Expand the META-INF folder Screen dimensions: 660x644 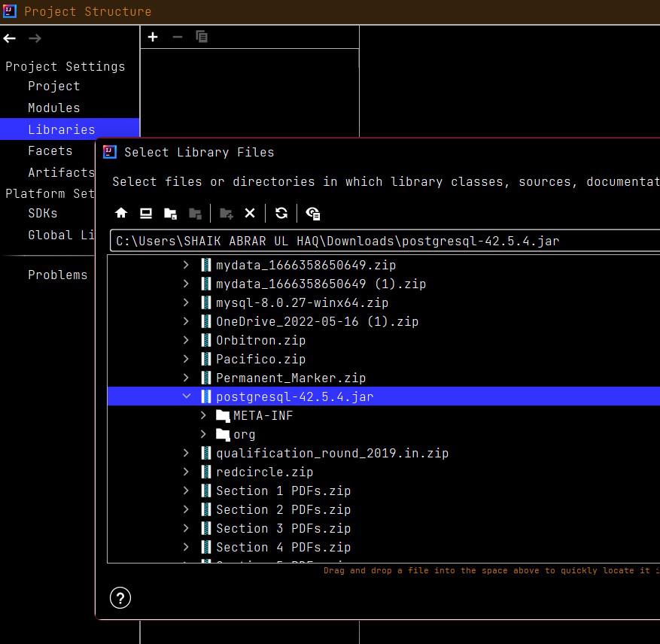point(203,415)
